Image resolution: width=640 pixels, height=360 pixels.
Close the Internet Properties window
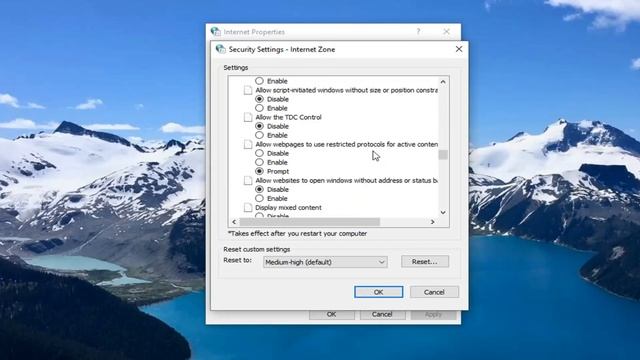pos(447,31)
